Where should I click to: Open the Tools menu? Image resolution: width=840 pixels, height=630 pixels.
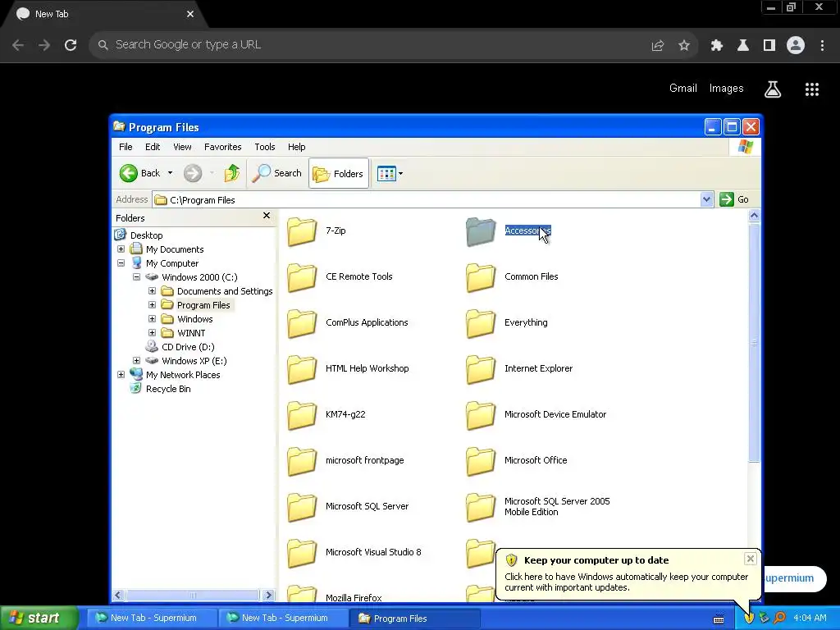point(265,147)
